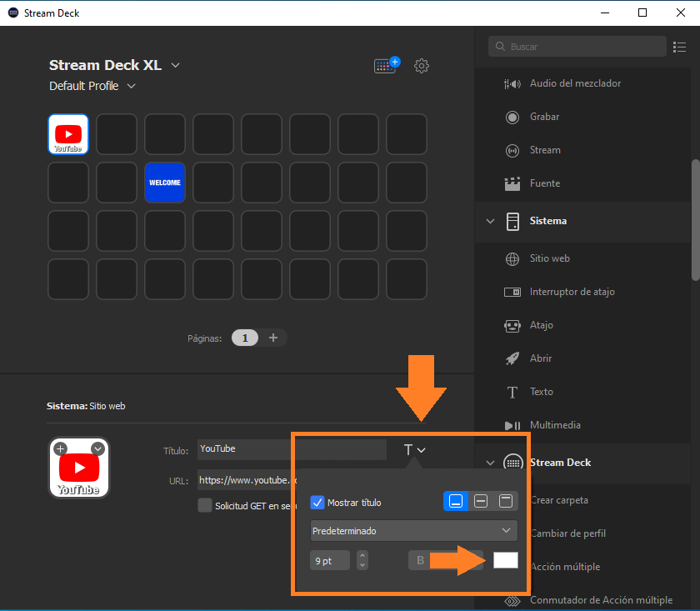Select the YouTube key on the grid
Viewport: 700px width, 611px height.
click(x=68, y=134)
